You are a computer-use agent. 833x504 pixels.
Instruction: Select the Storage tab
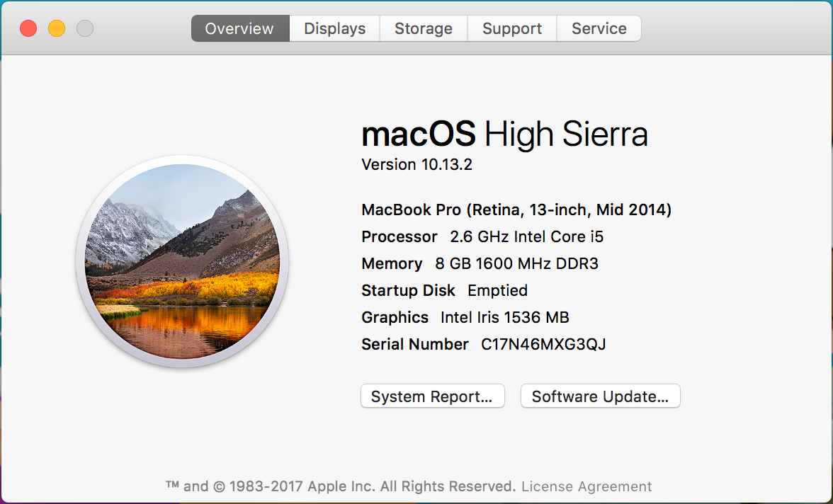424,28
